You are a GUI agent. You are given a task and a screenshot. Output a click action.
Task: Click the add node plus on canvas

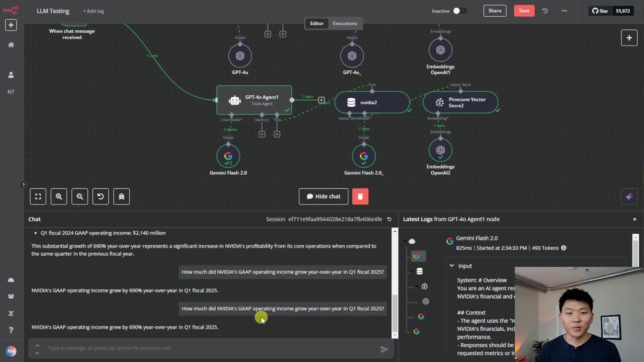(x=629, y=38)
